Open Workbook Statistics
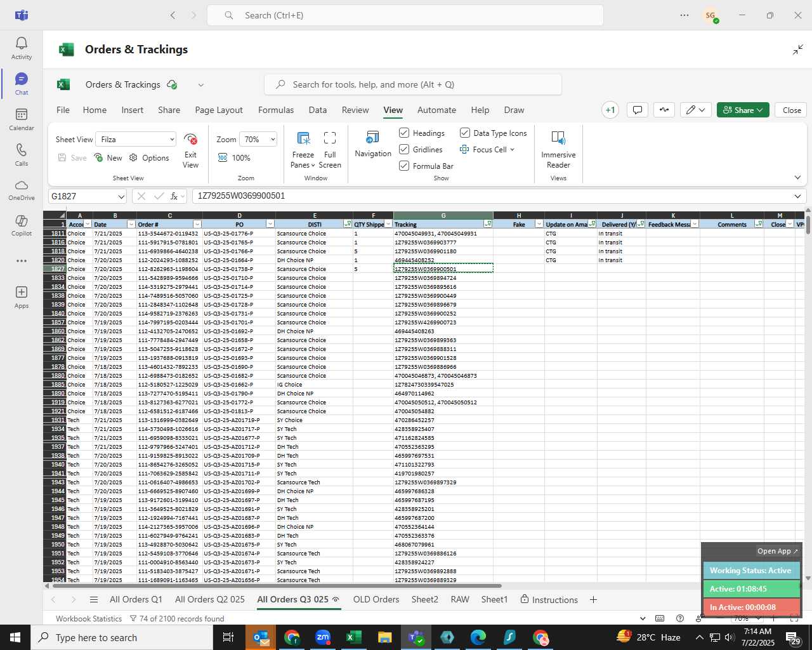This screenshot has width=812, height=650. (x=89, y=618)
